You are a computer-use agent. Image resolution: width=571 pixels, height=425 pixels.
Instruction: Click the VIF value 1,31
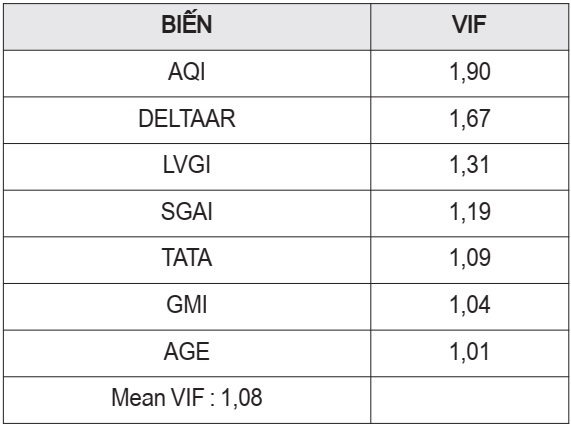(x=470, y=165)
